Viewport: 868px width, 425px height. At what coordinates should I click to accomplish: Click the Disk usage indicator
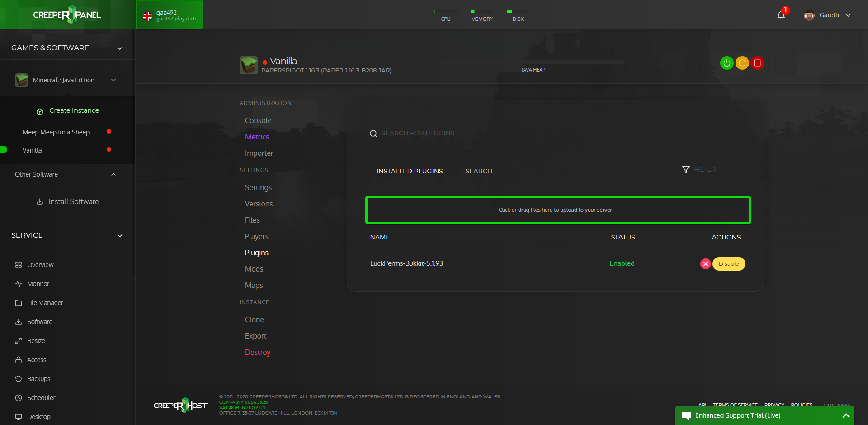coord(518,15)
